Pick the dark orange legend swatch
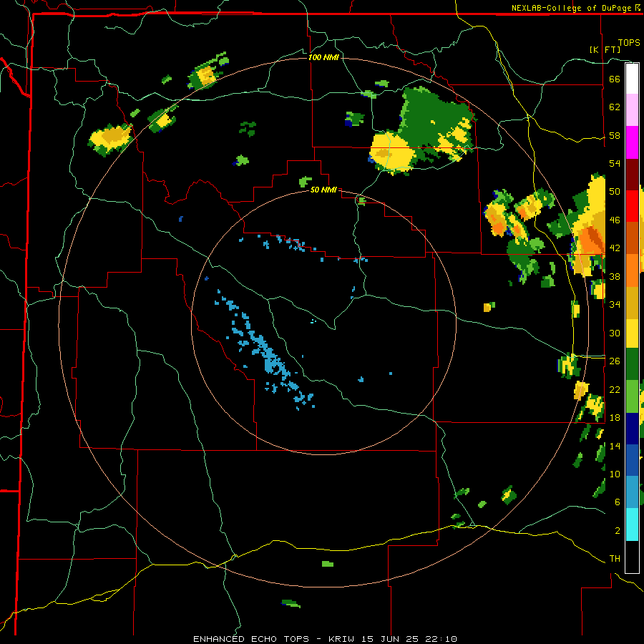The image size is (644, 644). pos(632,238)
